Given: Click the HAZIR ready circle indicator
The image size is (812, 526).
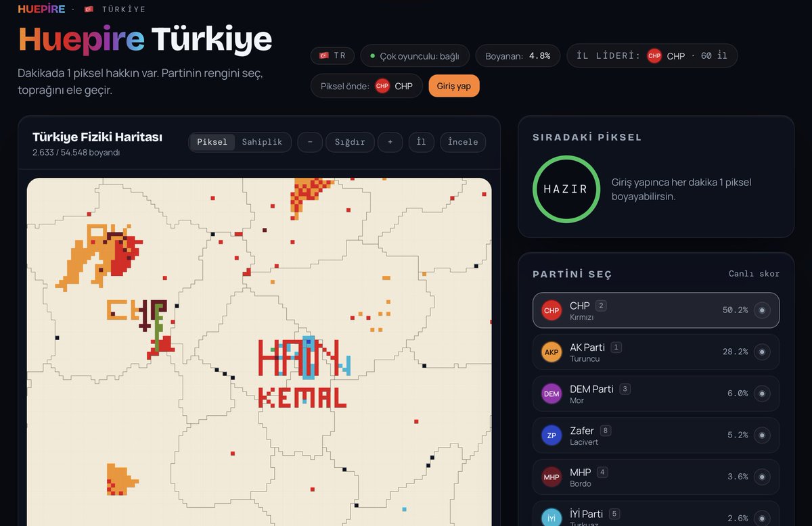Looking at the screenshot, I should click(x=566, y=189).
